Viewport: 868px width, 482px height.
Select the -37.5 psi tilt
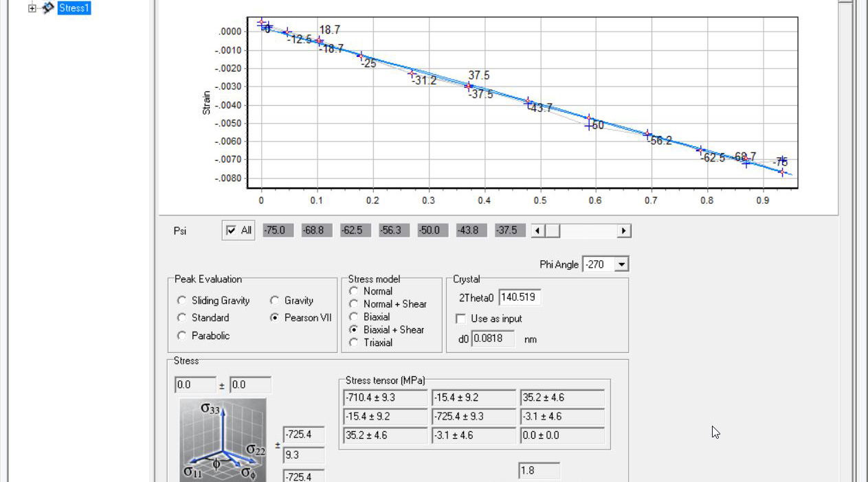(508, 230)
